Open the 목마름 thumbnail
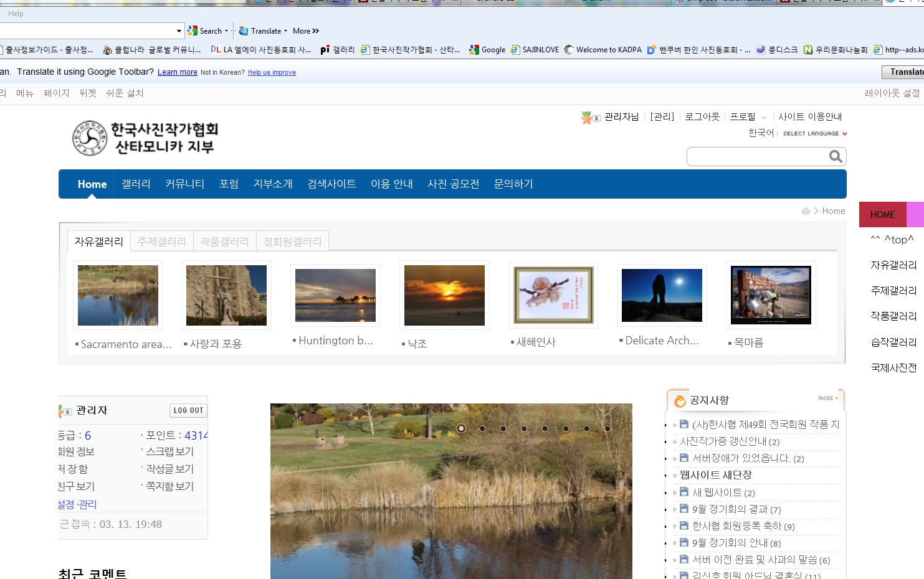The image size is (924, 579). pos(771,295)
